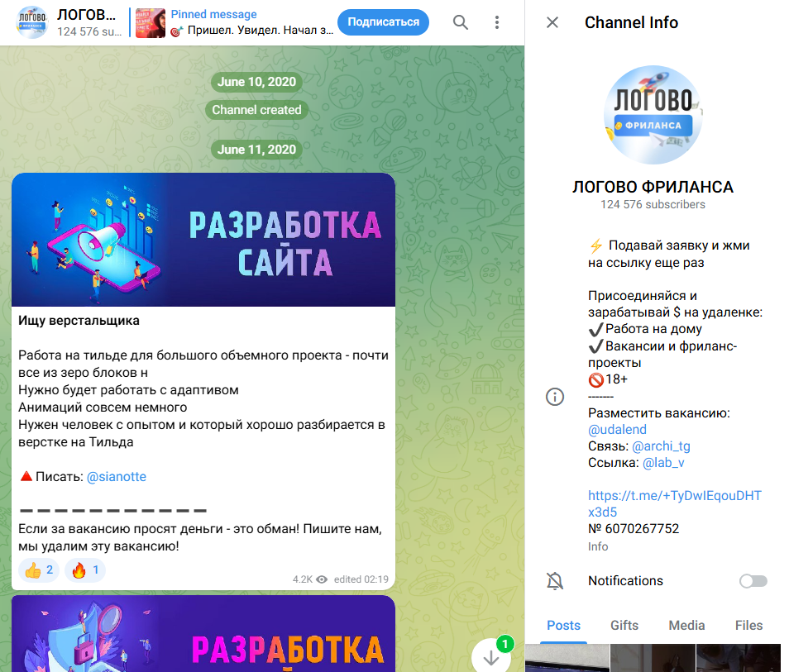Enable notifications for the channel
The width and height of the screenshot is (789, 672).
(x=753, y=581)
